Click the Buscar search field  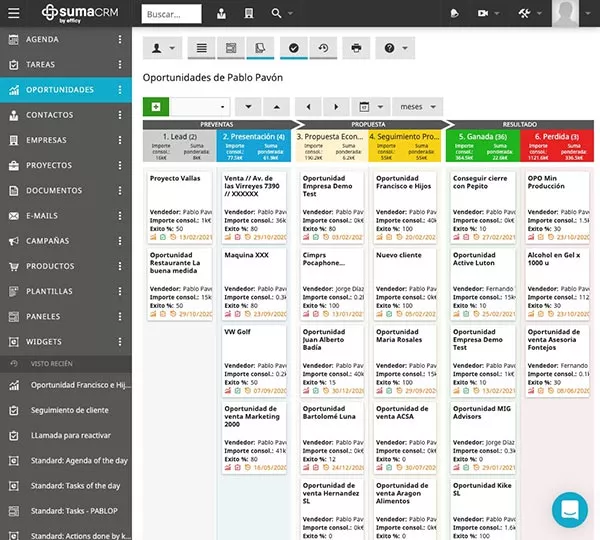(x=171, y=14)
